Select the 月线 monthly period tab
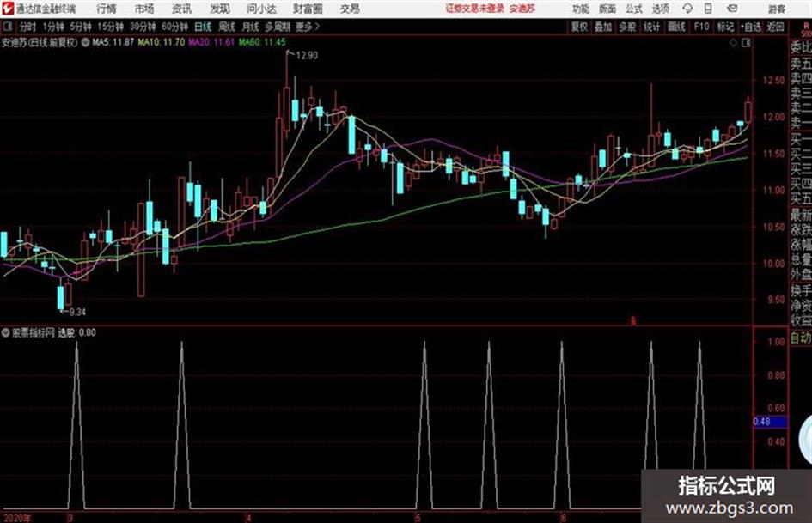Image resolution: width=812 pixels, height=523 pixels. [x=250, y=27]
